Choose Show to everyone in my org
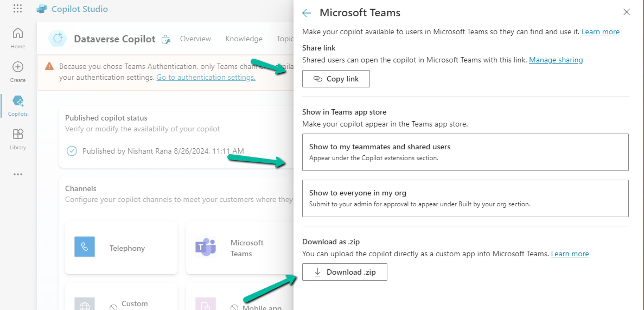644x310 pixels. (x=465, y=198)
